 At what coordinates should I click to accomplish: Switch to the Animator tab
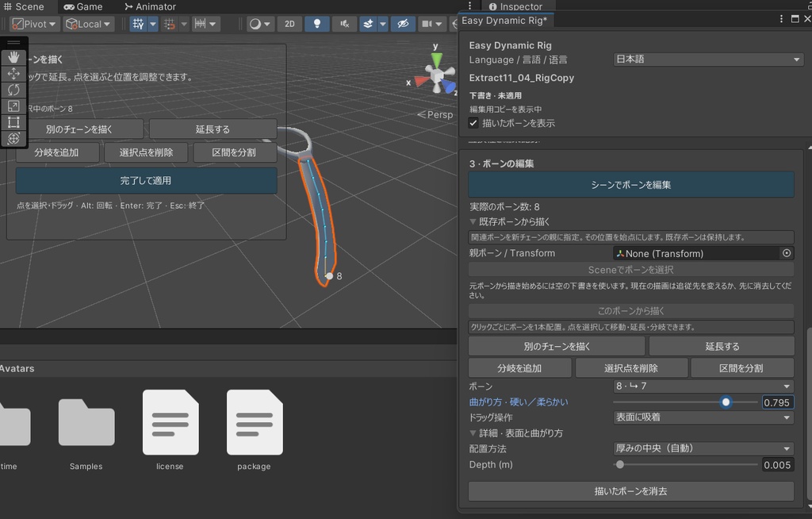coord(150,6)
